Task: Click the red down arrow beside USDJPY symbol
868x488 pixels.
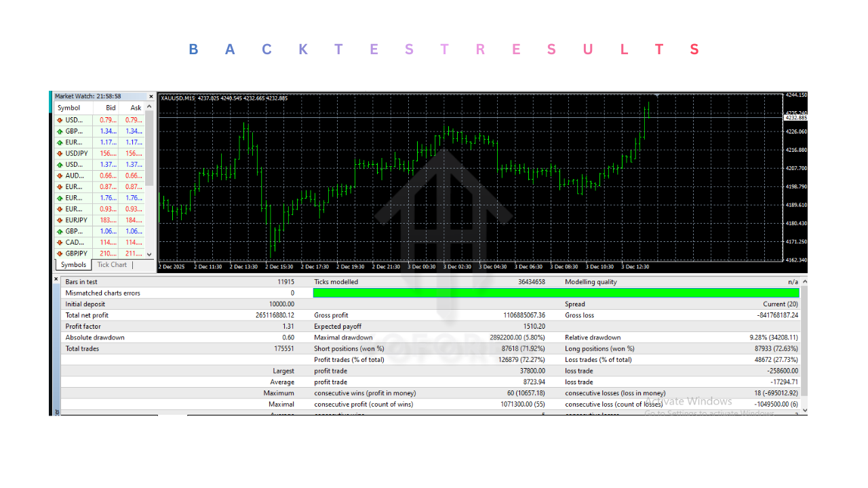Action: (x=59, y=153)
